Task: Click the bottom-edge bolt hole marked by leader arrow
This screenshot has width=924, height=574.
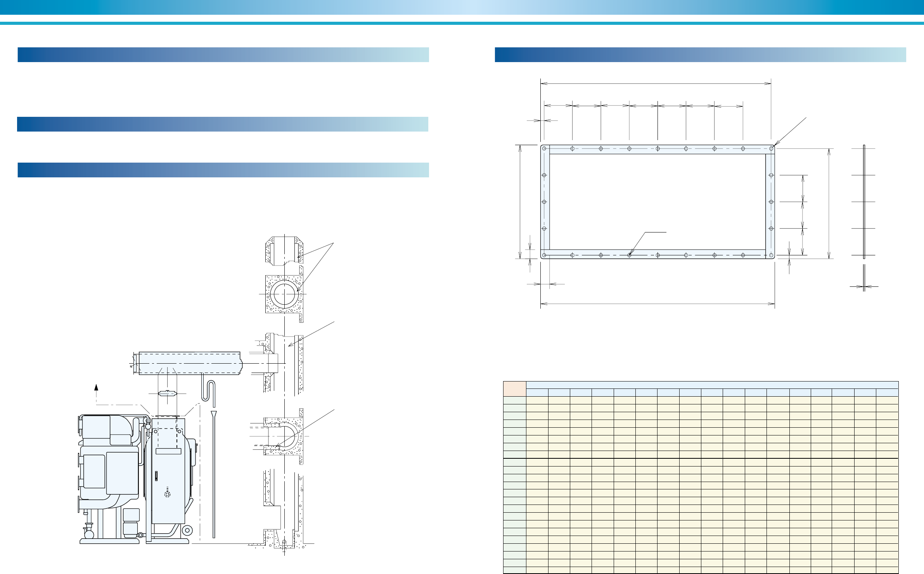Action: coord(629,255)
